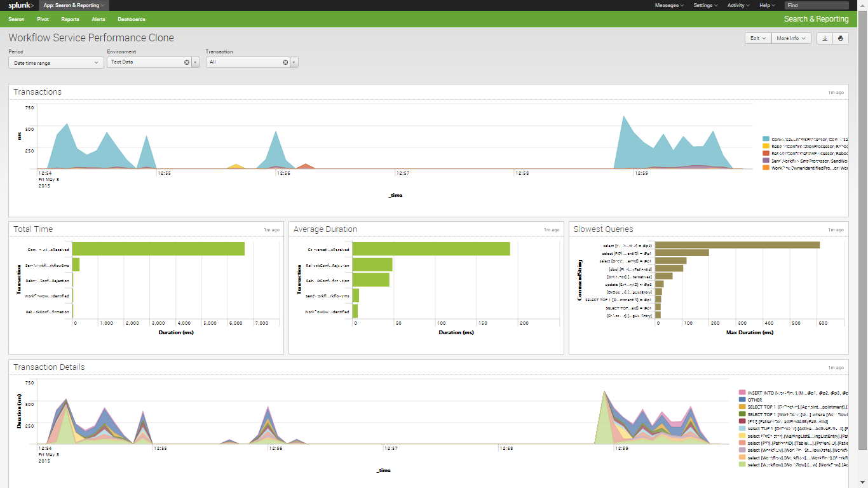Viewport: 868px width, 488px height.
Task: Open the Messages menu
Action: (x=669, y=5)
